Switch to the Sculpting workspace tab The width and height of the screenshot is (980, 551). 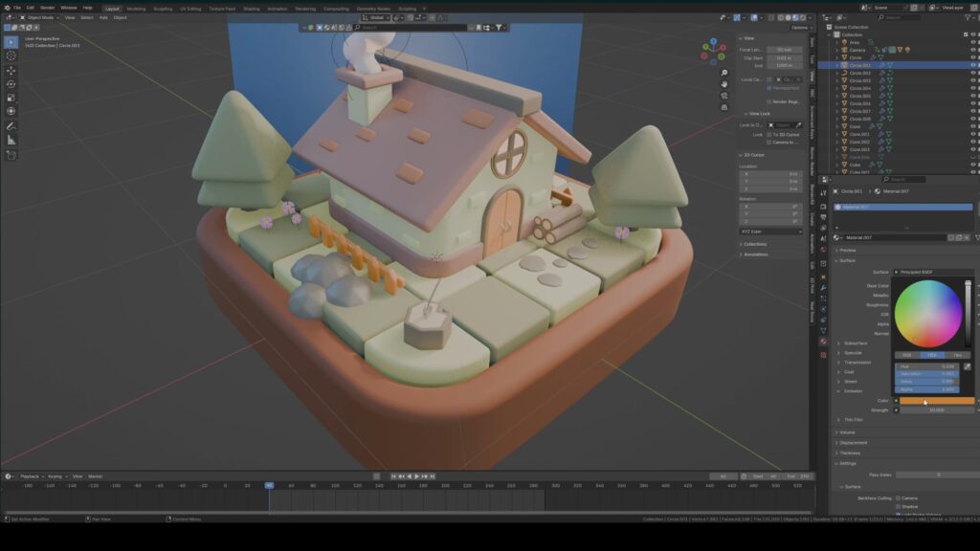(163, 8)
